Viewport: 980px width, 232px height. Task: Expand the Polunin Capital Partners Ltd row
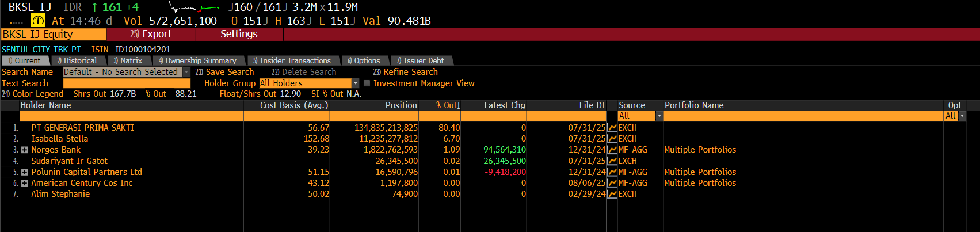[x=25, y=172]
